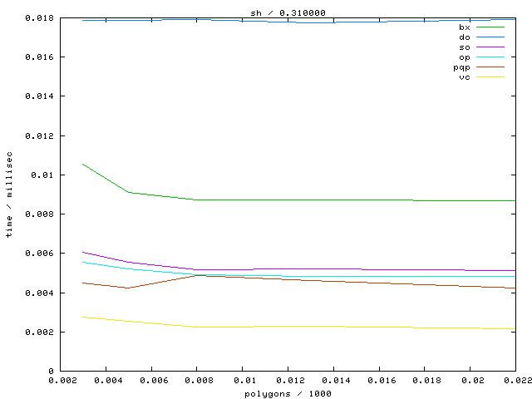
Task: Click the 0.018 y-axis tick label
Action: click(x=38, y=17)
